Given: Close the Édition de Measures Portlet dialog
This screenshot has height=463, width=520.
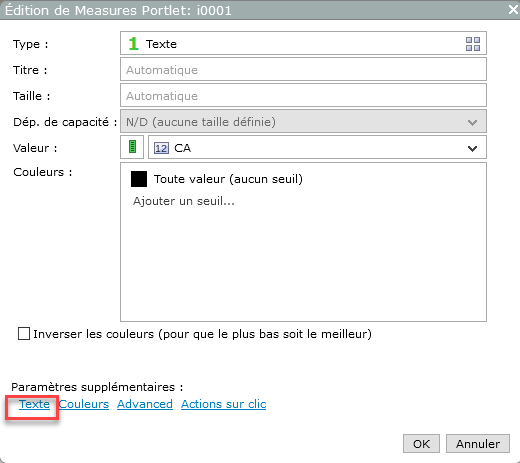Looking at the screenshot, I should 513,9.
